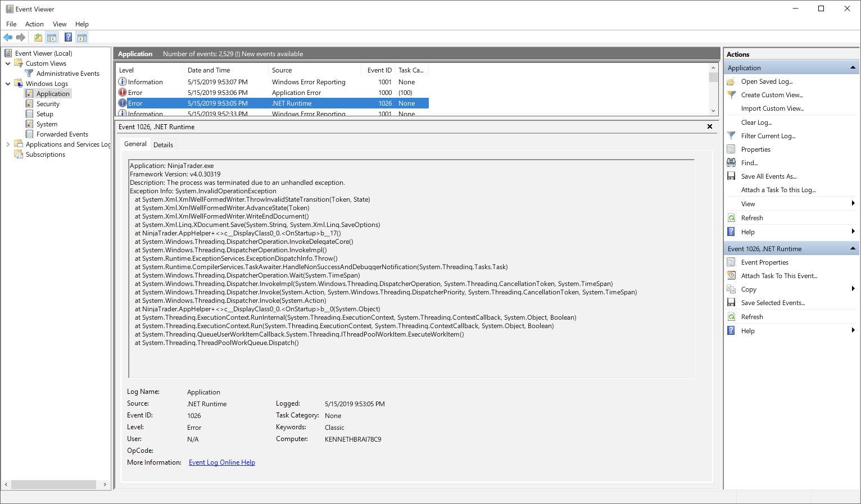
Task: Click the event list scrollbar down arrow
Action: [713, 111]
